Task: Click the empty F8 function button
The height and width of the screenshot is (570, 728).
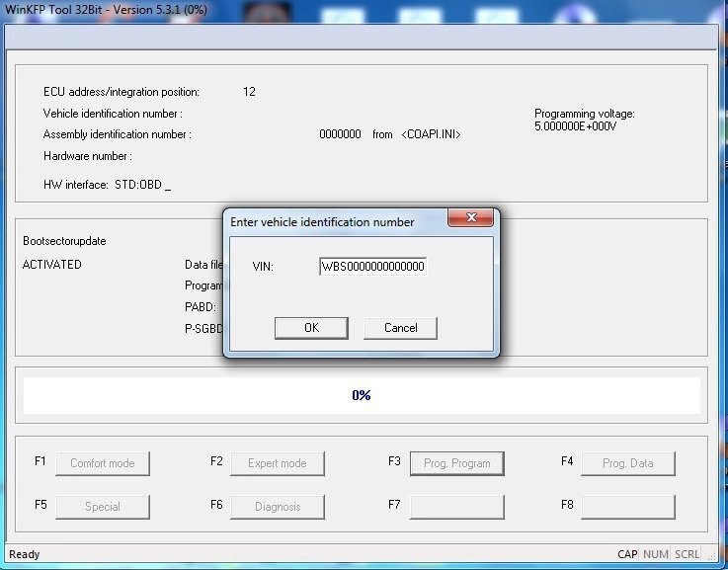Action: (627, 507)
